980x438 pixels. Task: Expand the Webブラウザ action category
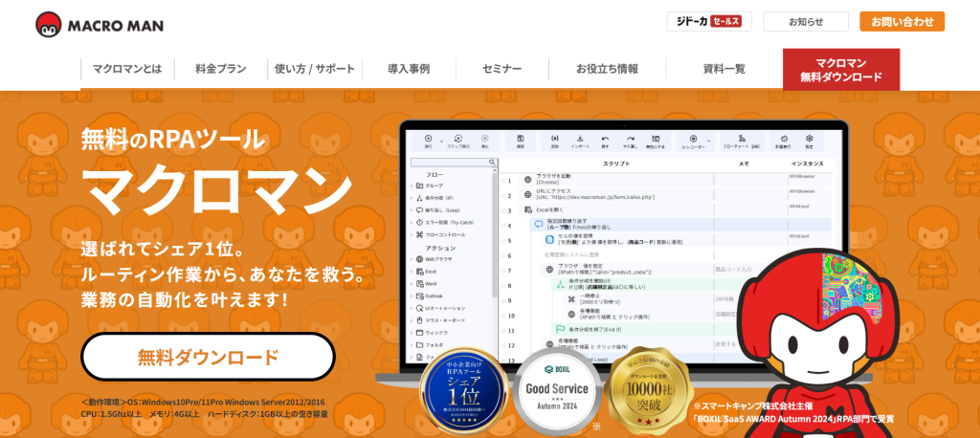[412, 259]
